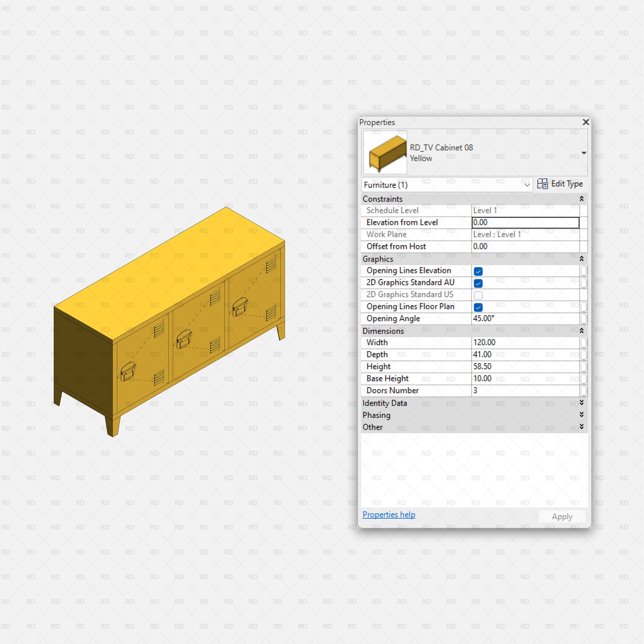This screenshot has width=644, height=644.
Task: Expand the Other section
Action: tap(581, 427)
